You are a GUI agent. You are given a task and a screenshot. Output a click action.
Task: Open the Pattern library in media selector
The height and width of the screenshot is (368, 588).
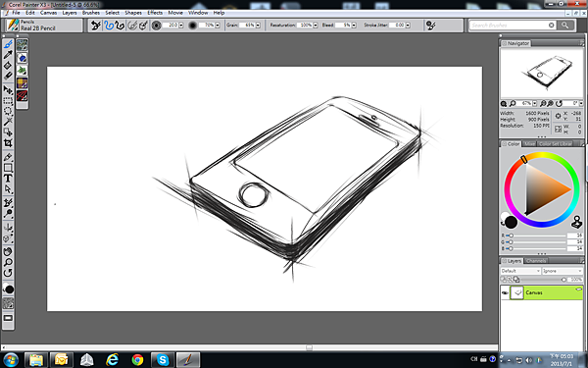pos(23,45)
